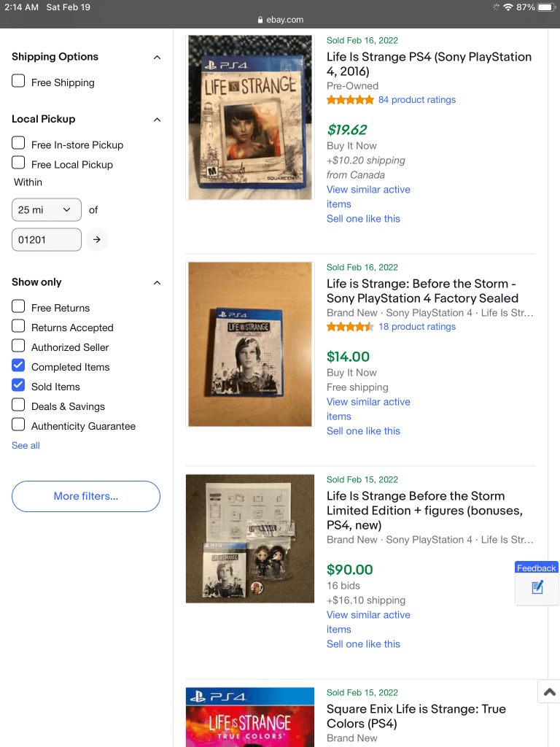Click the 18 product ratings stars

tap(351, 327)
